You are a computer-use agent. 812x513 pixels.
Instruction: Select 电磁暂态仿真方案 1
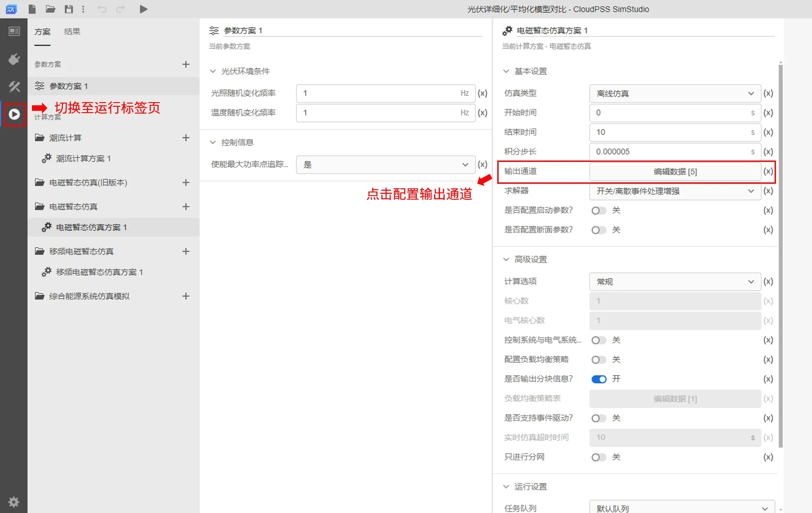tap(114, 227)
